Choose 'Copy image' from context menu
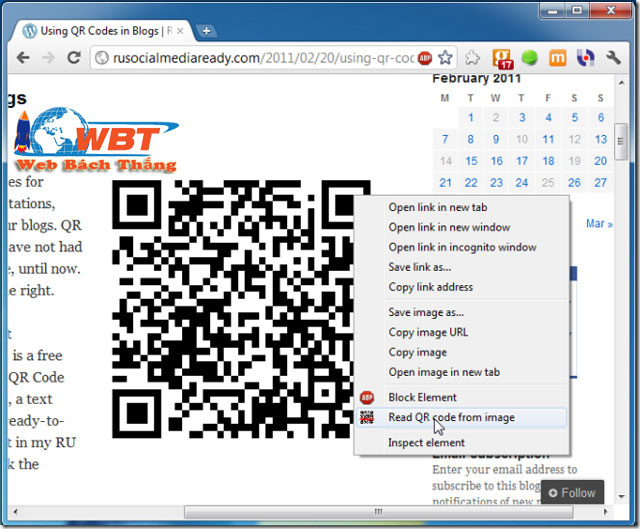The height and width of the screenshot is (529, 640). [418, 352]
